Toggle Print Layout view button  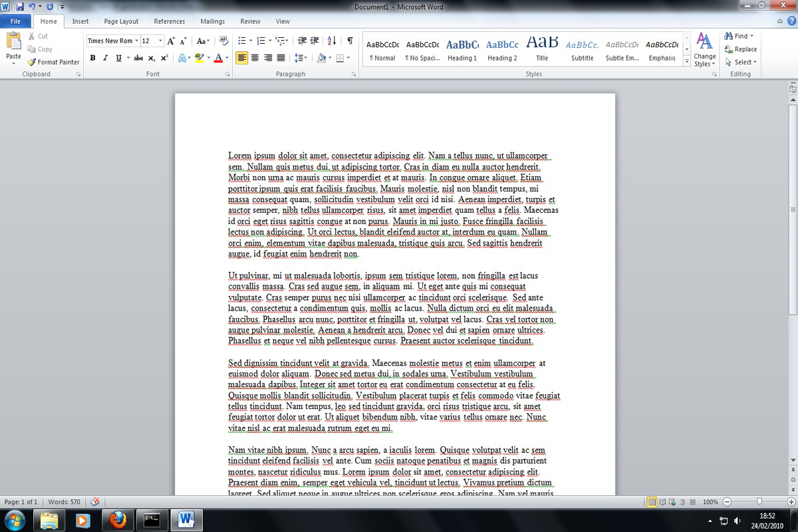[x=652, y=501]
